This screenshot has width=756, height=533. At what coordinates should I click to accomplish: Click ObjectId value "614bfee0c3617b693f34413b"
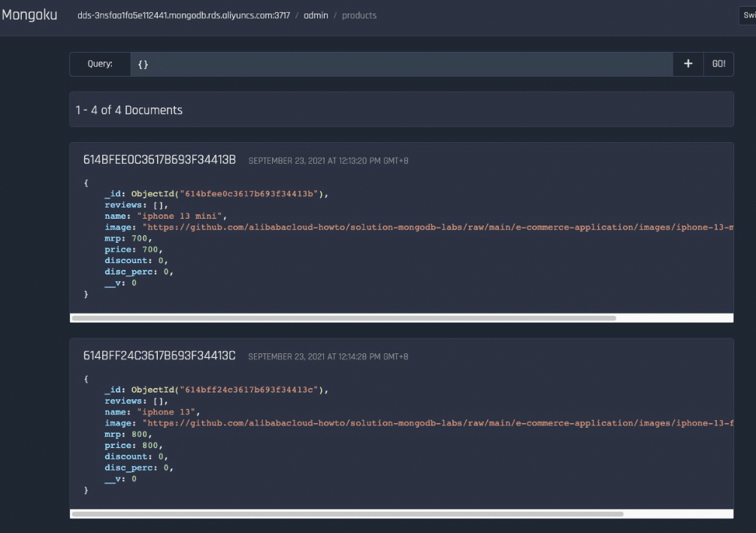249,194
